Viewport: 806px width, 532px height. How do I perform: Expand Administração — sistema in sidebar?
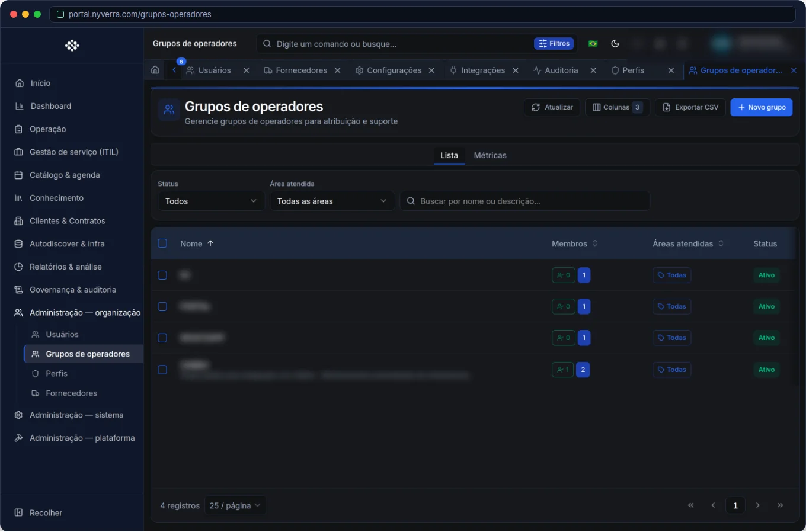tap(76, 415)
